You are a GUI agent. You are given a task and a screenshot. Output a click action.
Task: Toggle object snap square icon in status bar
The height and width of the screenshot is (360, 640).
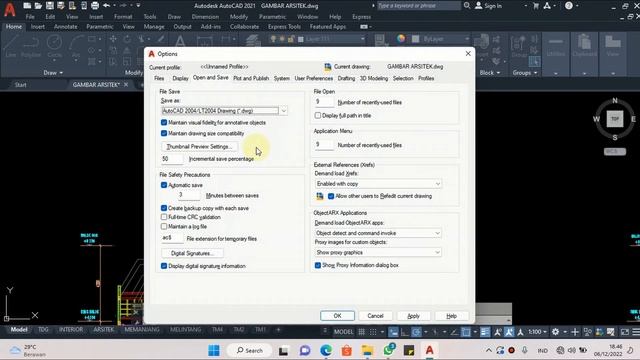tap(466, 332)
